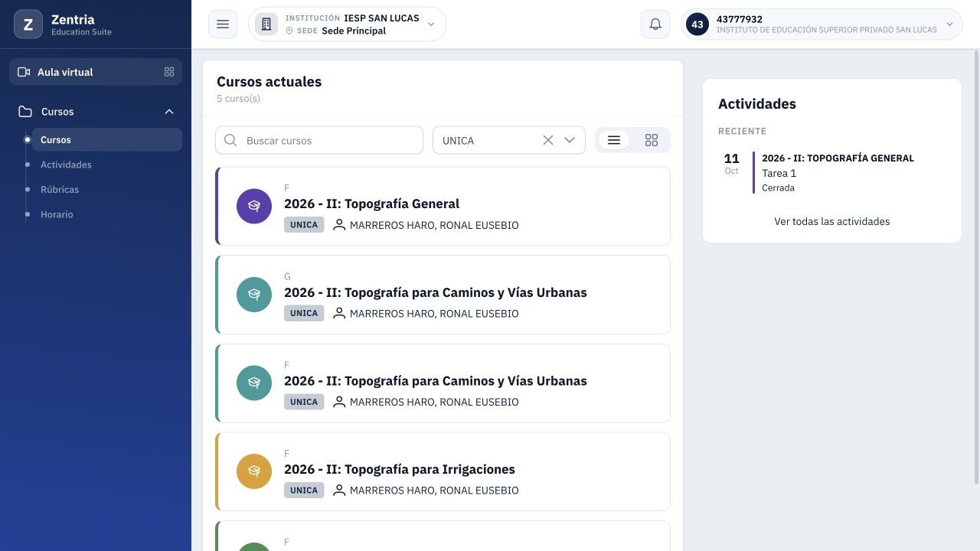
Task: Click the page vertical scrollbar
Action: pyautogui.click(x=976, y=268)
